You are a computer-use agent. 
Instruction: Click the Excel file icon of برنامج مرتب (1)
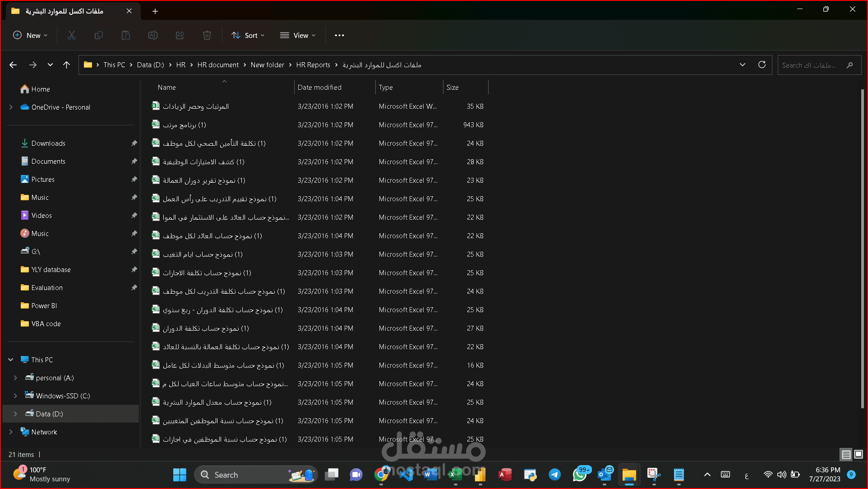156,125
